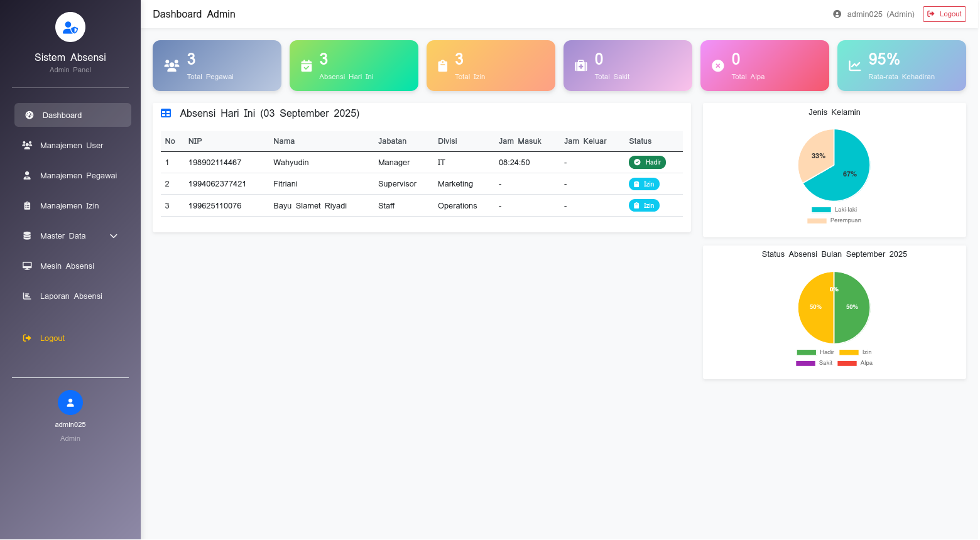Expand the Master Data chevron
This screenshot has width=980, height=540.
click(114, 236)
